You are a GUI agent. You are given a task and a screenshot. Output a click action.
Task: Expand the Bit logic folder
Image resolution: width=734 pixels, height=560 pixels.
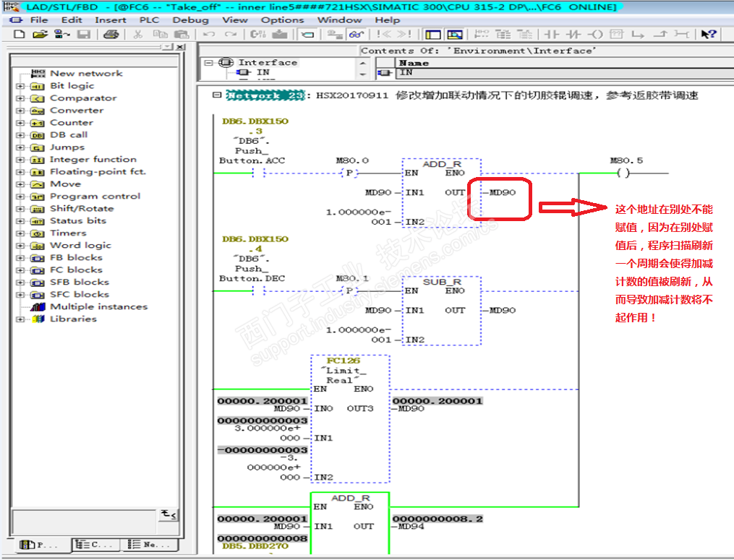[20, 86]
